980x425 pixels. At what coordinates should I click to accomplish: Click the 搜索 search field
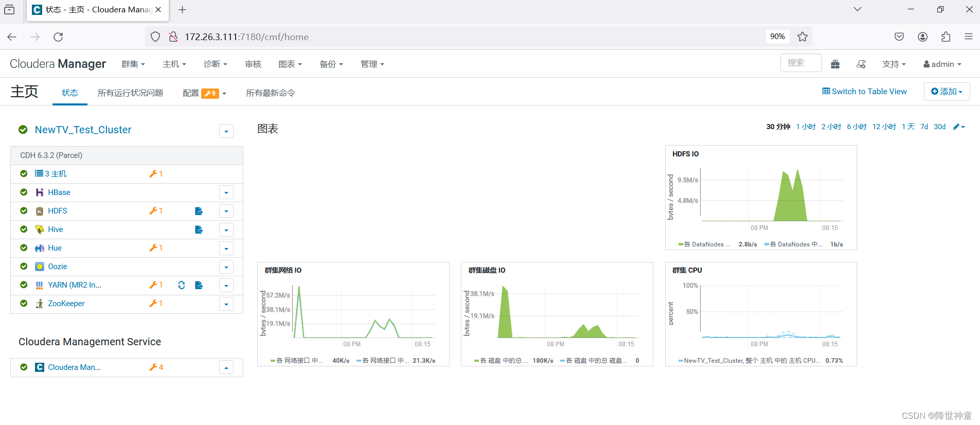point(801,63)
